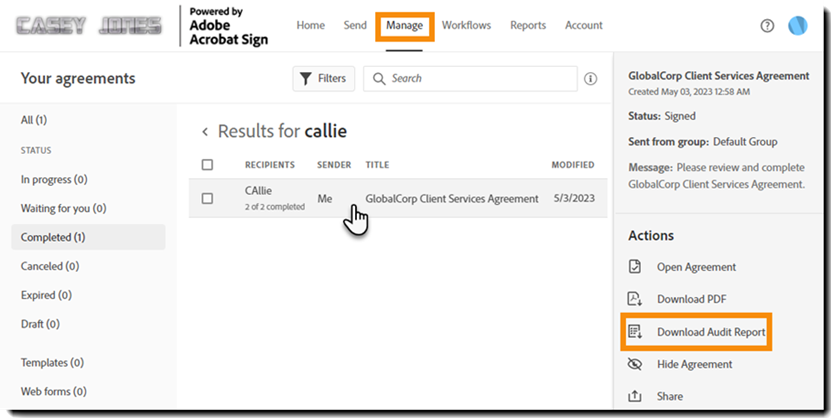
Task: Click the Download PDF icon
Action: [635, 299]
